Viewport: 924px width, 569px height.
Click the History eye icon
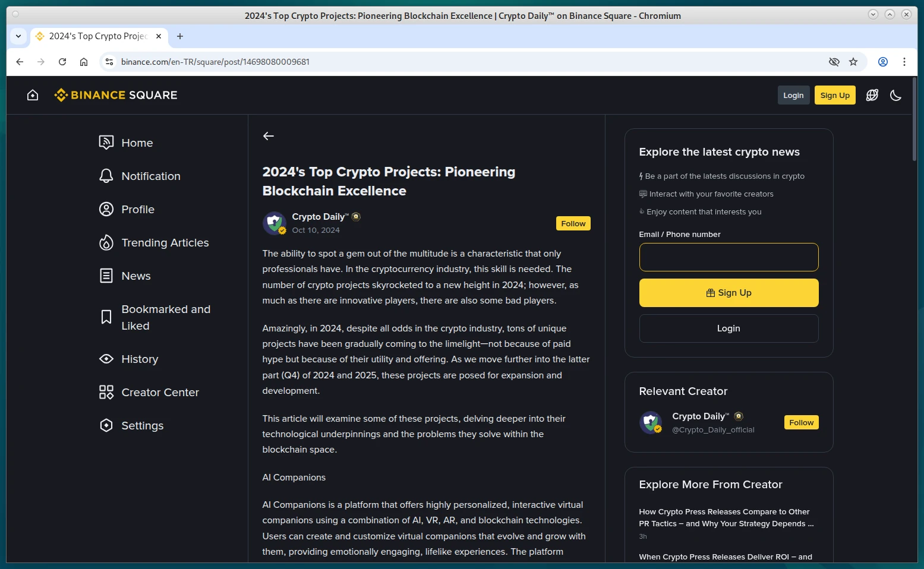click(x=106, y=359)
